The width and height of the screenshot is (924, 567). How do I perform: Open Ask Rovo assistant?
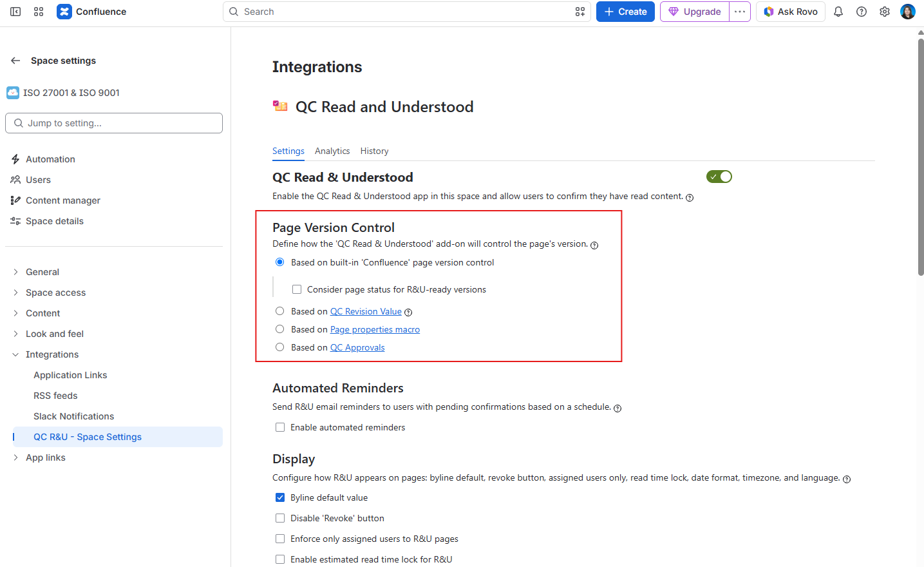click(x=791, y=12)
